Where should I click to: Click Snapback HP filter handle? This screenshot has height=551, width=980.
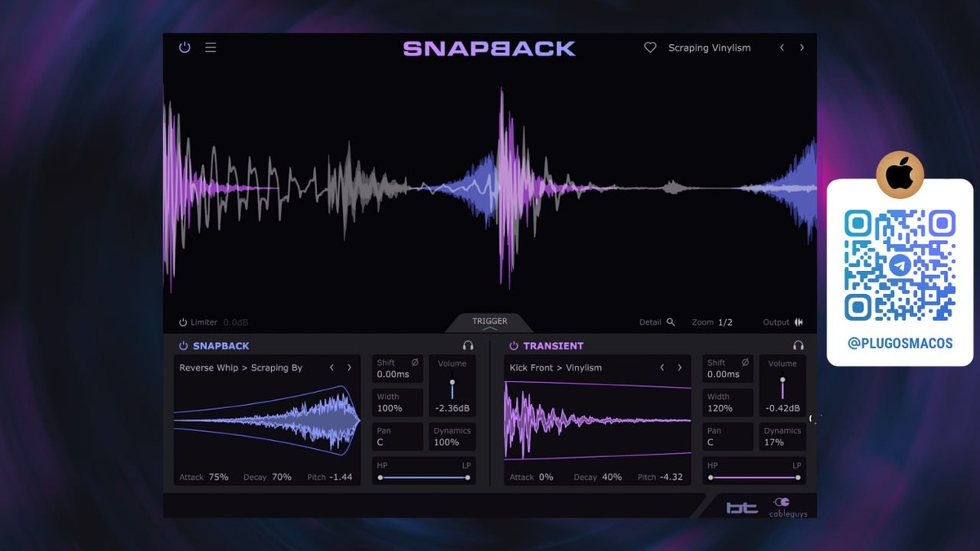(380, 478)
